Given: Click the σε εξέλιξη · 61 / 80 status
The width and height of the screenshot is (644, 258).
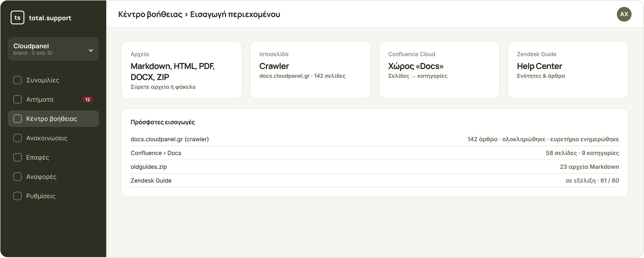Looking at the screenshot, I should [x=592, y=181].
